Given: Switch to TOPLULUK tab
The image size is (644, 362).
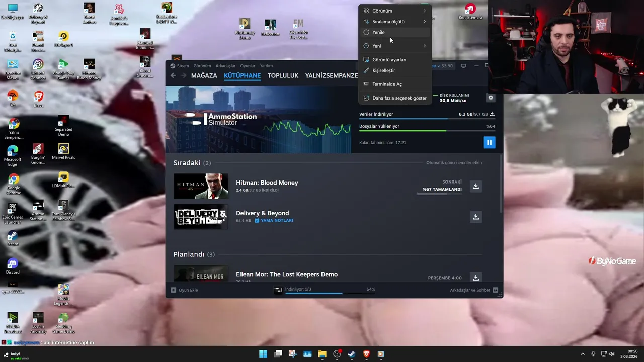Looking at the screenshot, I should (283, 75).
